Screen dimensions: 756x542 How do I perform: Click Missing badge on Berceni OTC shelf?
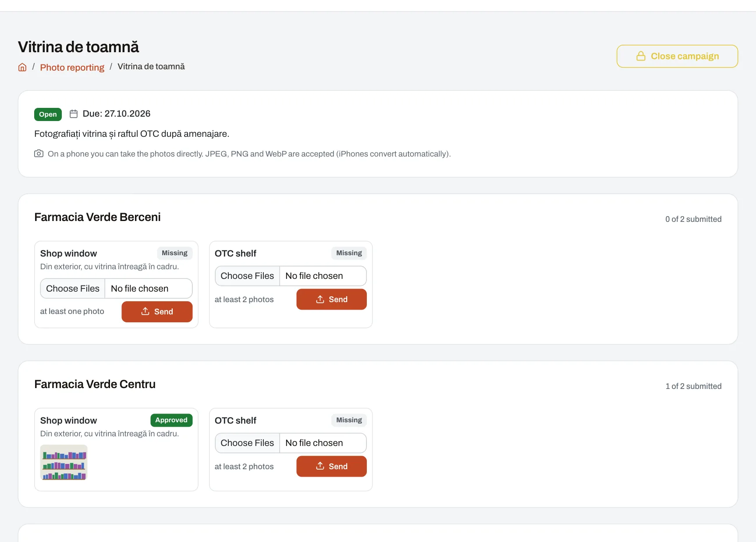pos(349,253)
